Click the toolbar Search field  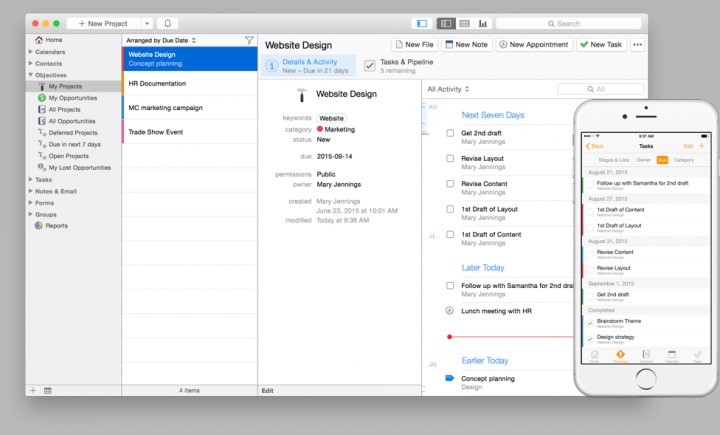click(x=568, y=23)
